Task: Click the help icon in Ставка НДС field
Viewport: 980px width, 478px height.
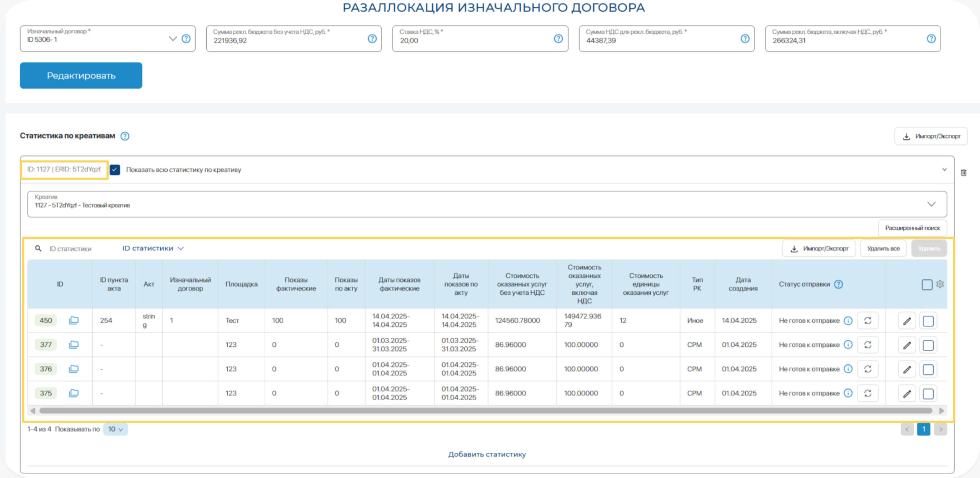Action: [558, 39]
